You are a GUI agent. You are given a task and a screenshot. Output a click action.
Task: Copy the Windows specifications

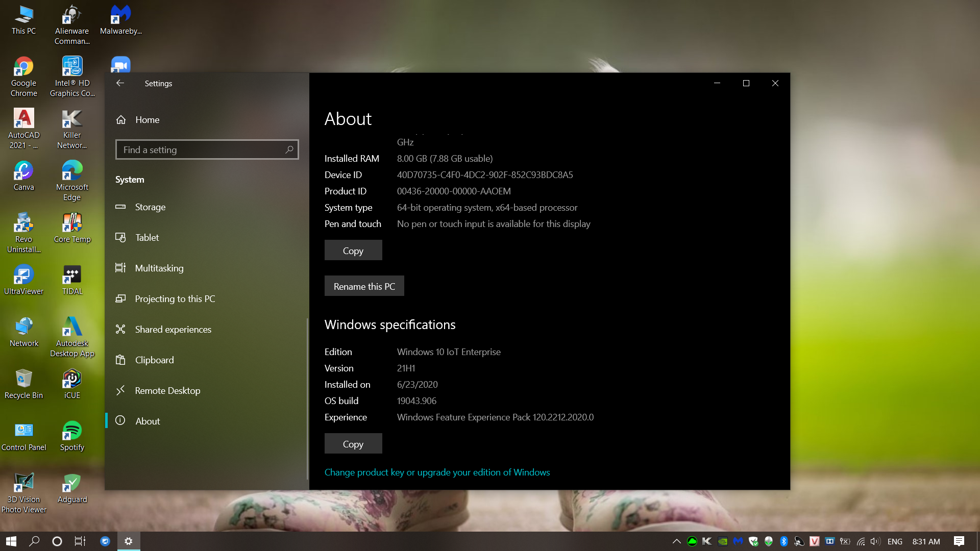click(353, 444)
